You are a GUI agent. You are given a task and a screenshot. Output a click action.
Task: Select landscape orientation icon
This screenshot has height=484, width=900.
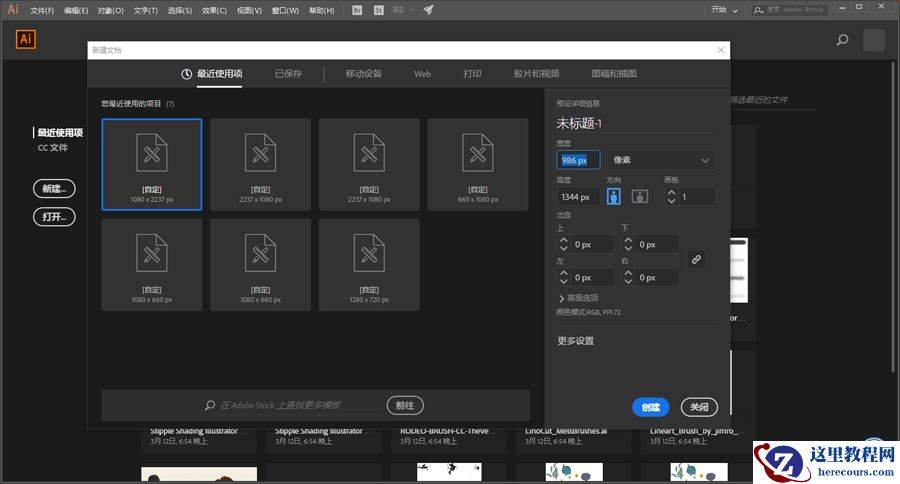(640, 196)
